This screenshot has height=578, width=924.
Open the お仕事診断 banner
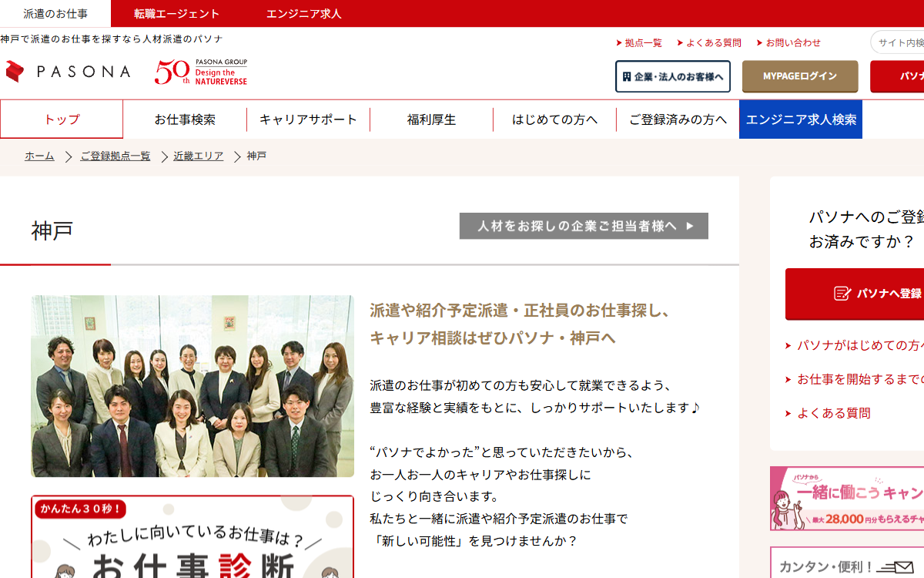(192, 537)
